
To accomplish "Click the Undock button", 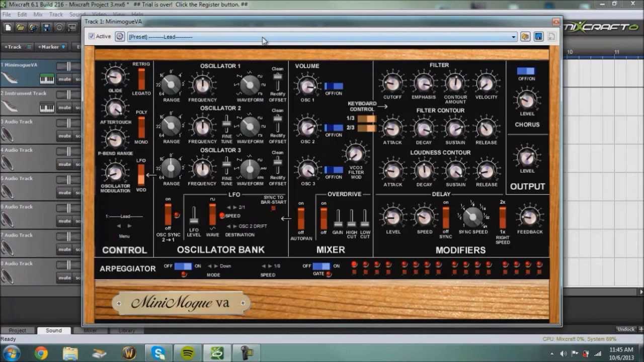I will pyautogui.click(x=625, y=329).
